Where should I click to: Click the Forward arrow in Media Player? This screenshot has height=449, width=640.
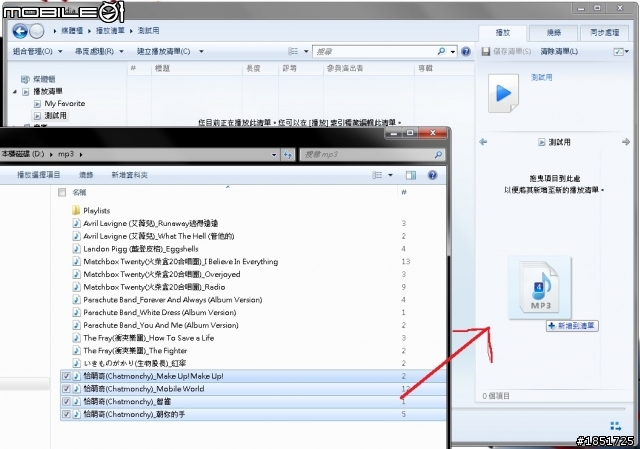click(37, 31)
